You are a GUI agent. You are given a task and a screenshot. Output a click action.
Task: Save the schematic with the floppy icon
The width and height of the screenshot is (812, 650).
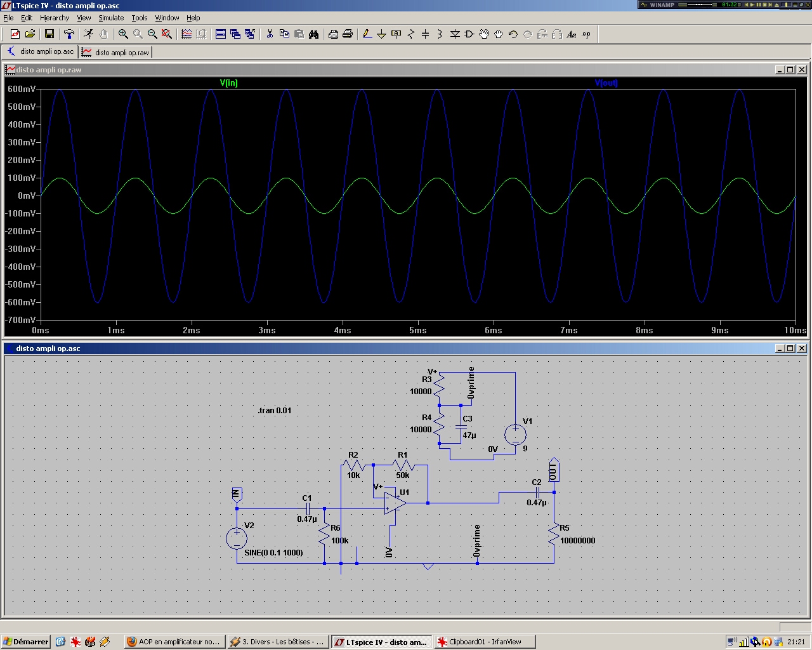pyautogui.click(x=49, y=34)
